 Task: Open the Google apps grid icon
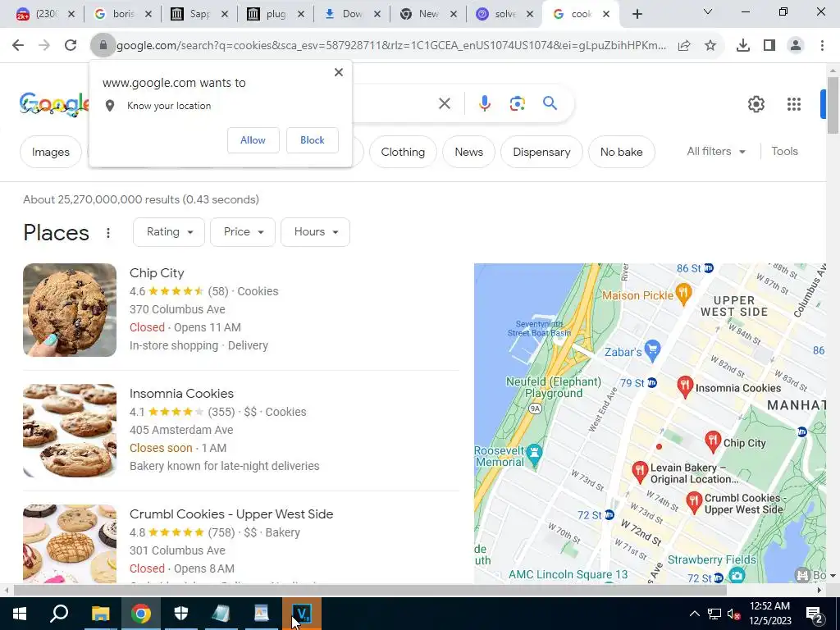pos(794,104)
